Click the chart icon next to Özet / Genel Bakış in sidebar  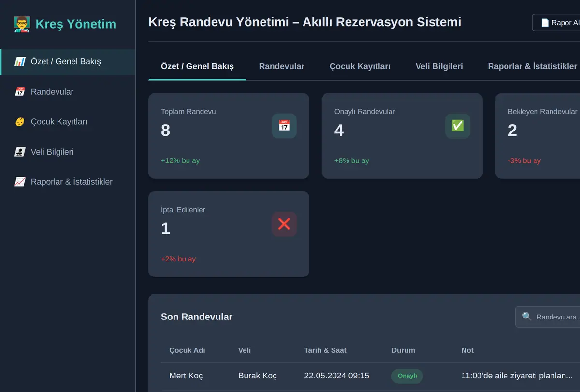[x=20, y=62]
